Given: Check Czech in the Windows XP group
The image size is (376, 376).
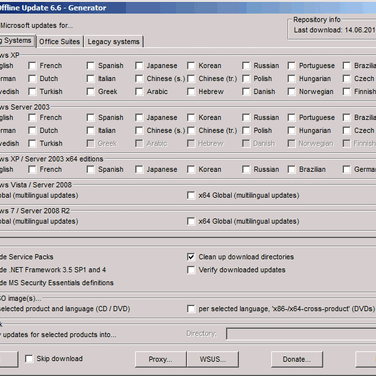Looking at the screenshot, I should click(347, 79).
